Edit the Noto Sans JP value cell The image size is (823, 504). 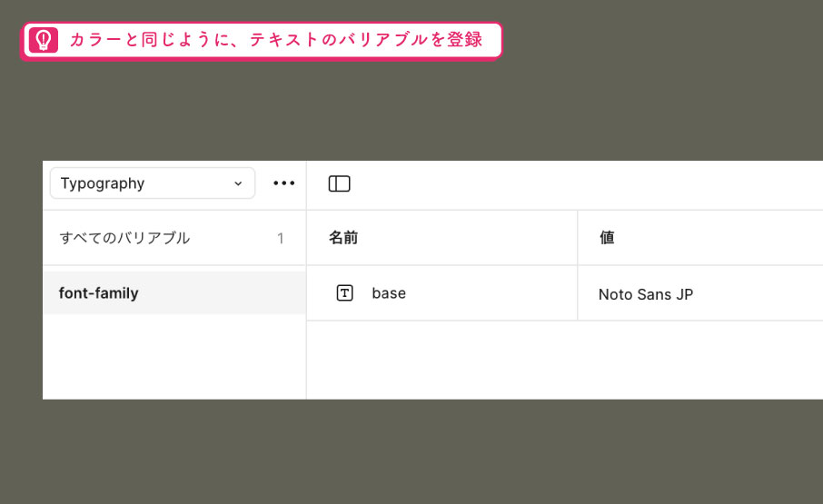click(700, 293)
